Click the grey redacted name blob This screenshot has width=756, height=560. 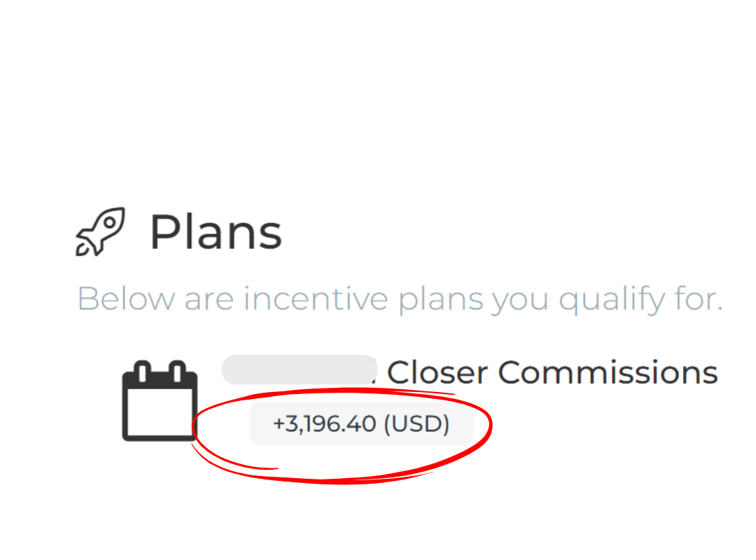[300, 370]
